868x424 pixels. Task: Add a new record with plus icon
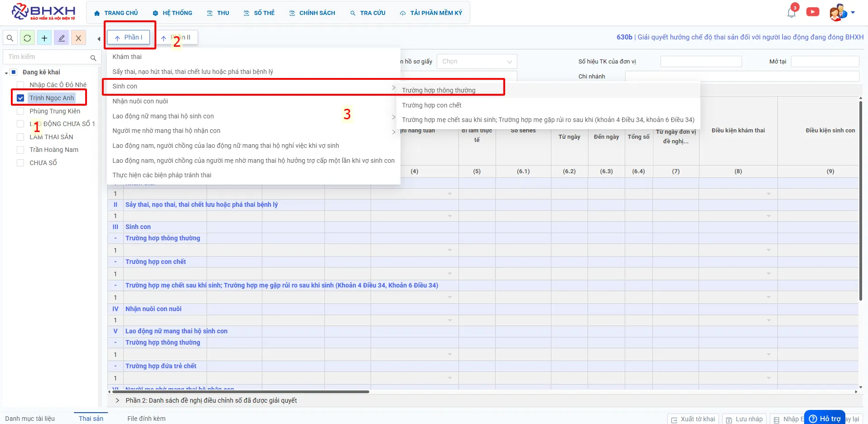click(x=44, y=38)
